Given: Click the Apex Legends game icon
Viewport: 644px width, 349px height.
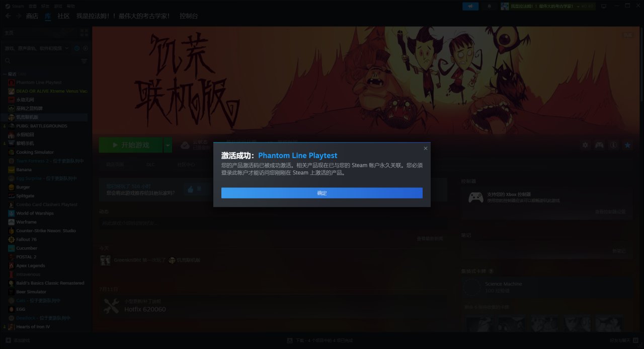Looking at the screenshot, I should 12,266.
